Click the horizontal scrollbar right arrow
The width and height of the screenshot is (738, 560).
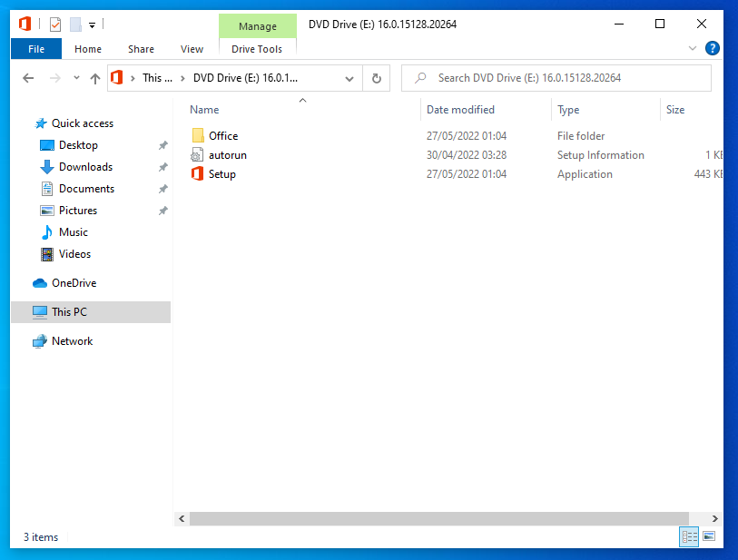tap(715, 518)
